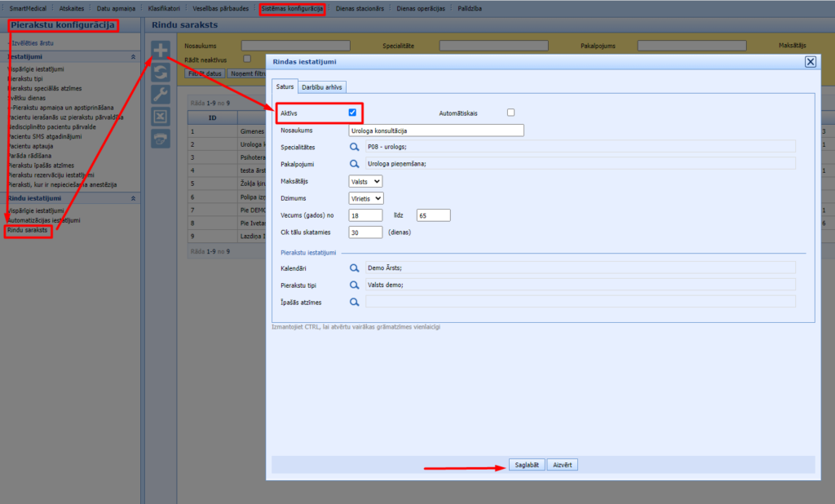Open search for Pakalpojumi field
The image size is (835, 504).
pos(355,163)
